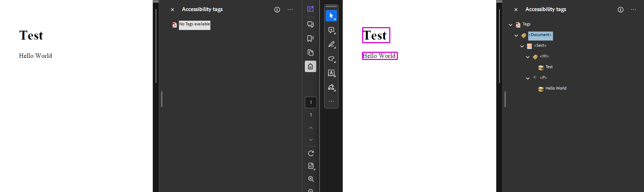Click highlighted 'Hello World' in right document

click(380, 56)
